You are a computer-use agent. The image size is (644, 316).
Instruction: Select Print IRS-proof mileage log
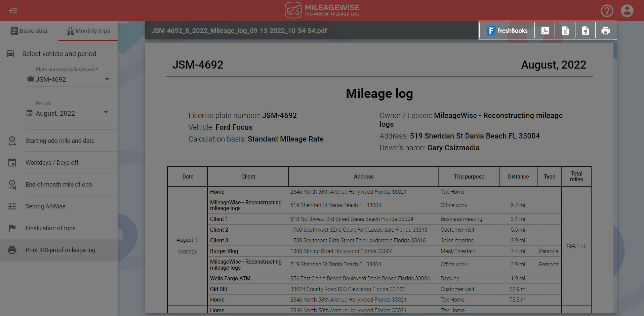pyautogui.click(x=59, y=250)
